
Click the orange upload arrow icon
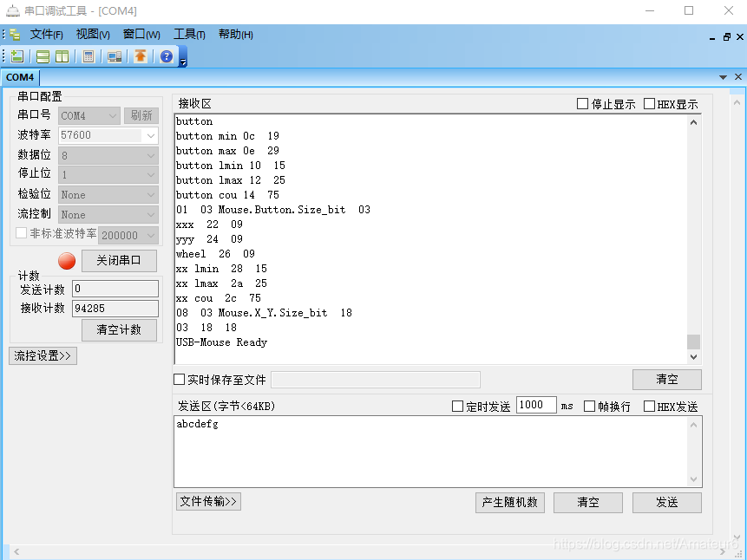pos(140,56)
